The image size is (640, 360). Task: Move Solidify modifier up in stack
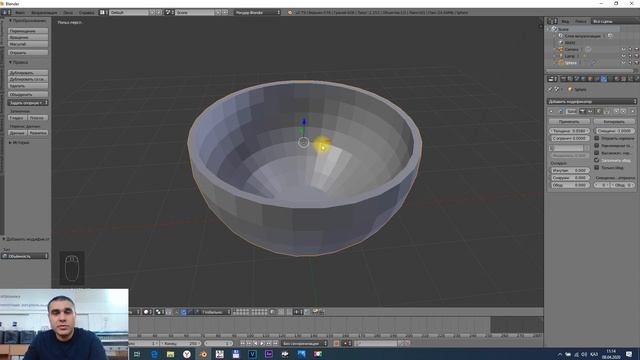pyautogui.click(x=616, y=111)
